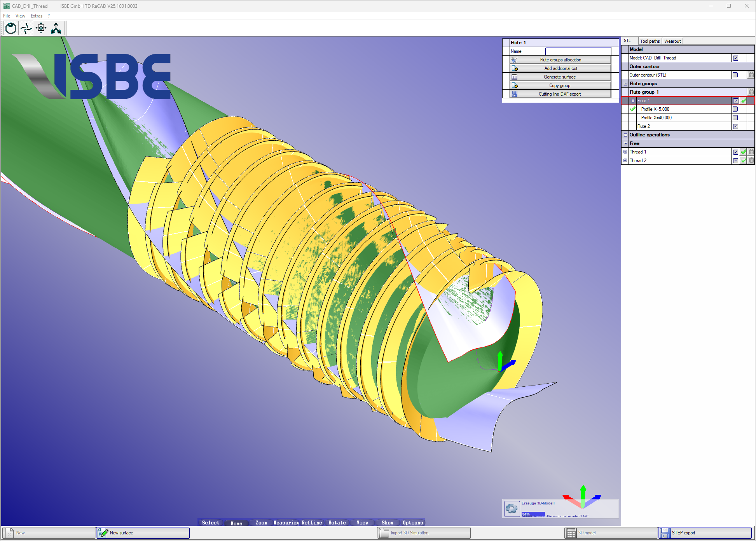Click the Cutting line DXF export button

(x=560, y=94)
